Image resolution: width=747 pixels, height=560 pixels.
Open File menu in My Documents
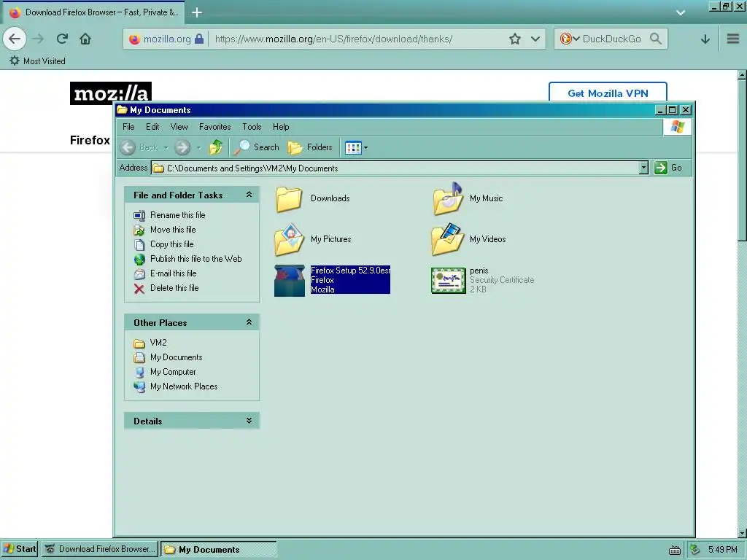tap(128, 127)
